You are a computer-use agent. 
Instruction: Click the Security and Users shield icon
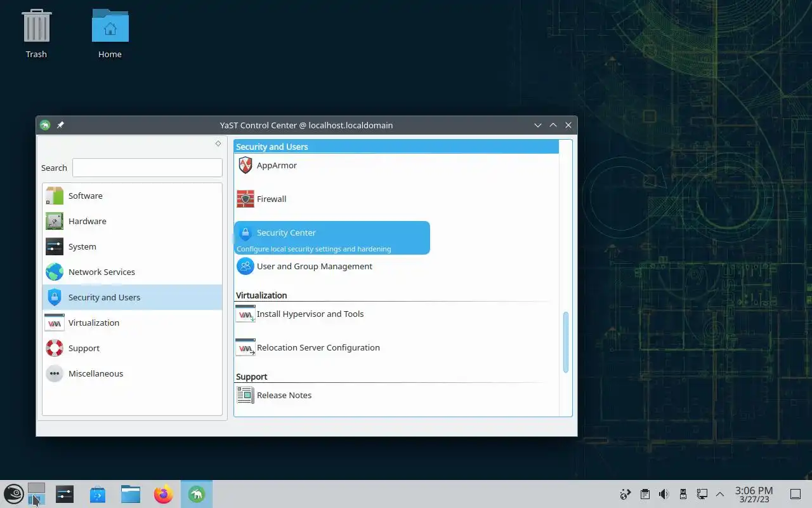(x=55, y=297)
